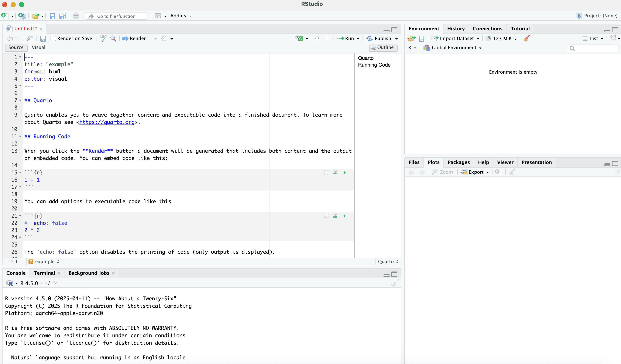621x364 pixels.
Task: Expand the Addins dropdown
Action: tap(180, 16)
